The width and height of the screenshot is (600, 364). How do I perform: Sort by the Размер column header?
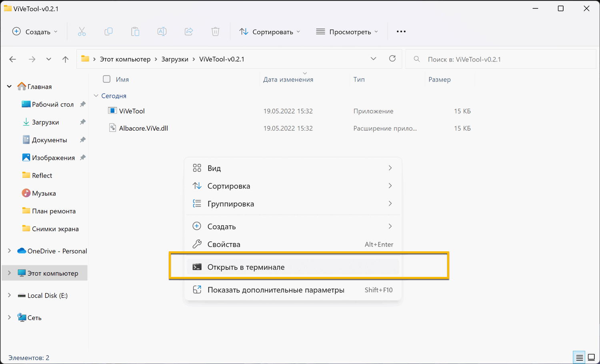[439, 80]
